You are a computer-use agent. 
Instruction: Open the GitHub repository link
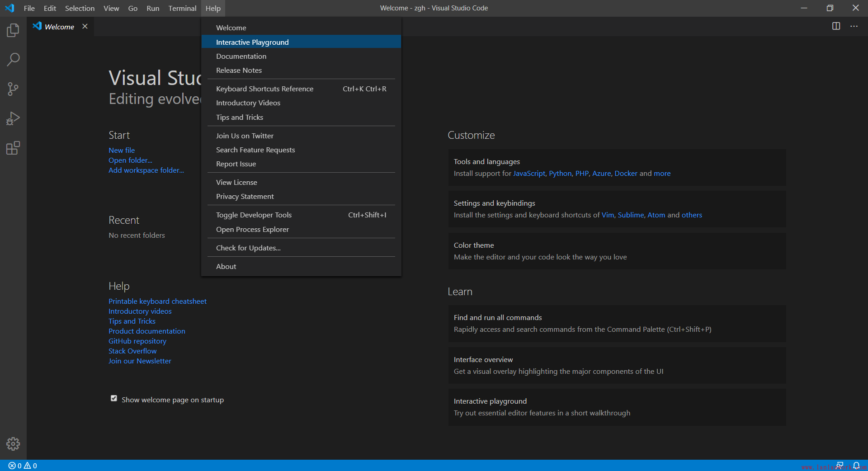137,341
